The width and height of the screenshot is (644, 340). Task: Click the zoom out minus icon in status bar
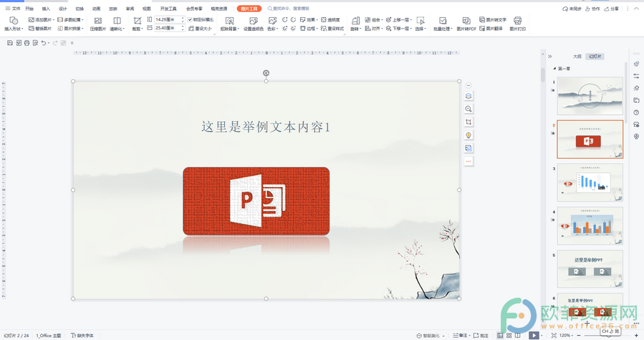pos(579,336)
